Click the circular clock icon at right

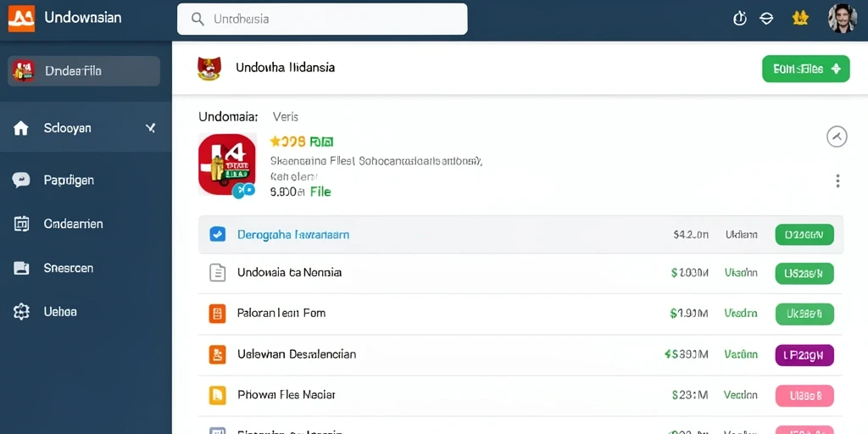coord(837,136)
